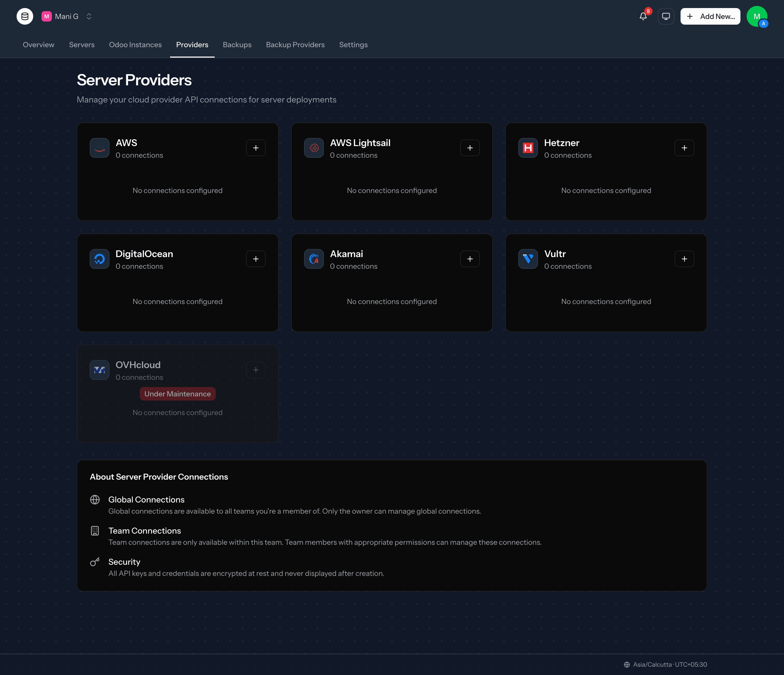Open the green M user avatar menu
This screenshot has height=675, width=784.
click(757, 16)
